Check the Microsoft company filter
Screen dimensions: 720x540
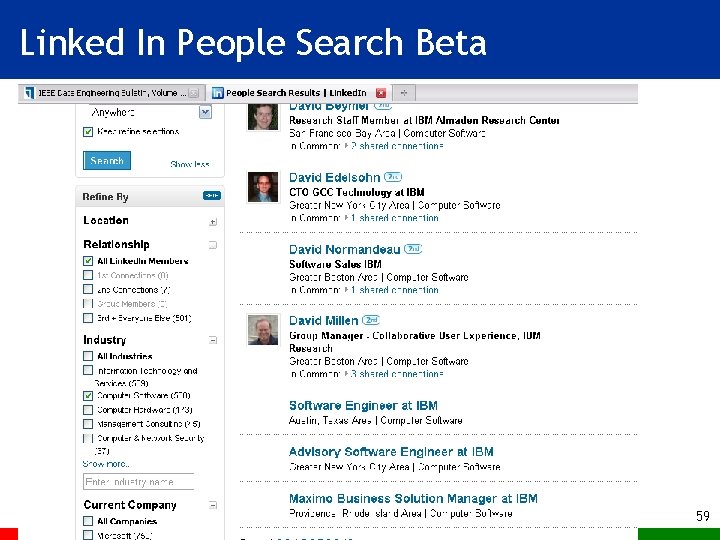tap(88, 535)
